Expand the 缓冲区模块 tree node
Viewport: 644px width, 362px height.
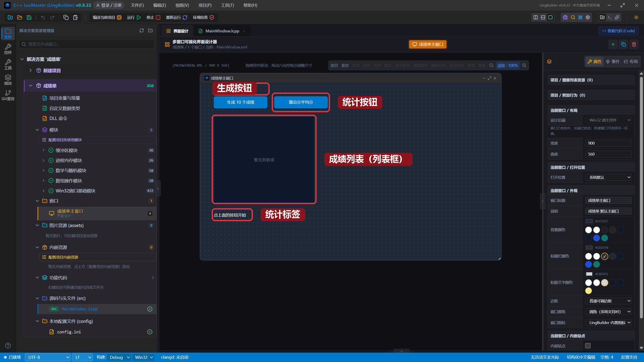pyautogui.click(x=44, y=150)
